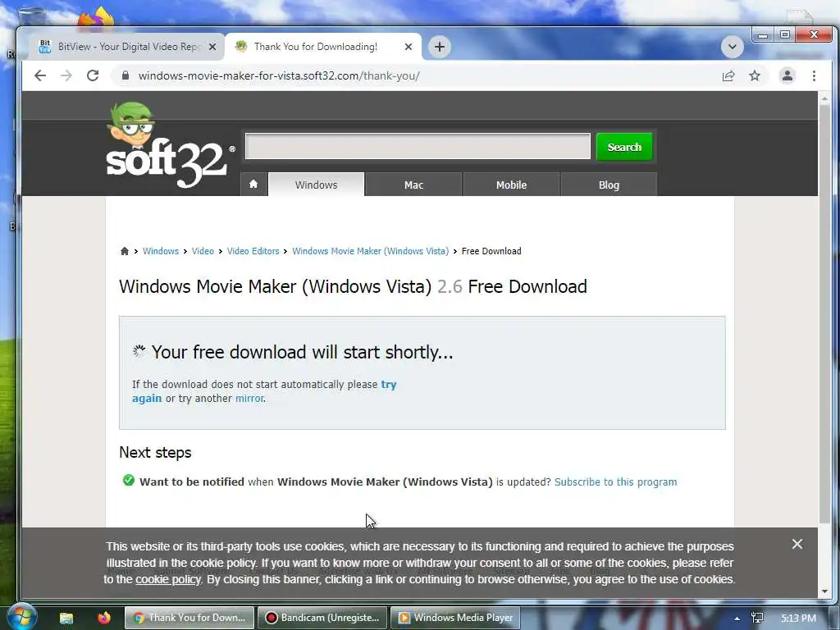Viewport: 840px width, 630px height.
Task: Show hidden system tray icons arrow
Action: [737, 619]
